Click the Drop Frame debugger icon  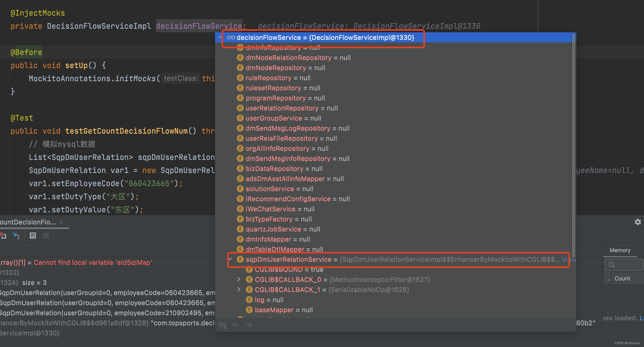pos(3,236)
